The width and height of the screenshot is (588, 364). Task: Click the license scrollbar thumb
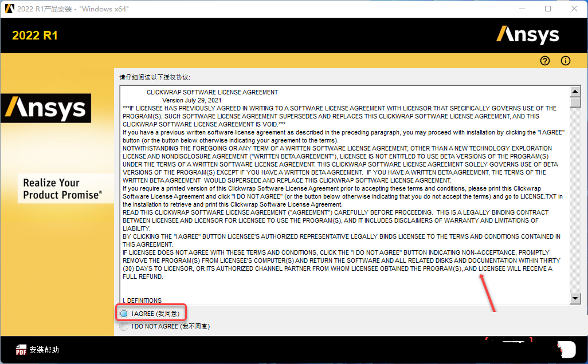(x=575, y=102)
